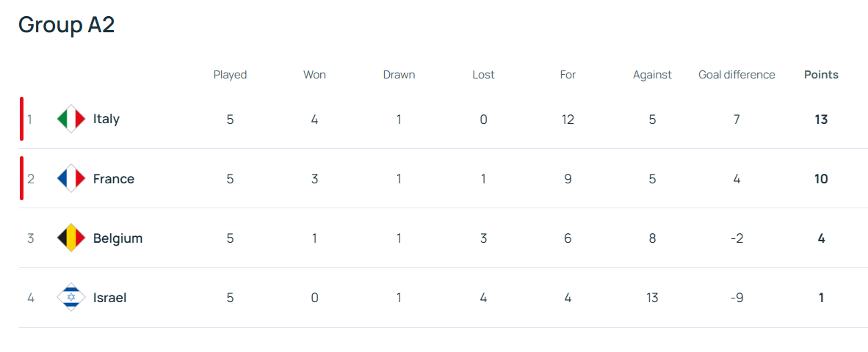The image size is (868, 352).
Task: Open the Italy team link
Action: click(x=106, y=119)
